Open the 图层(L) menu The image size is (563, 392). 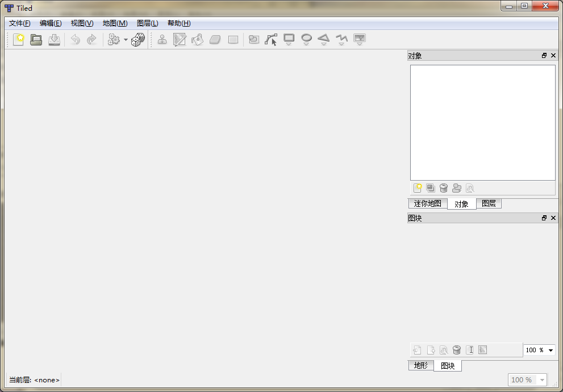click(x=147, y=23)
